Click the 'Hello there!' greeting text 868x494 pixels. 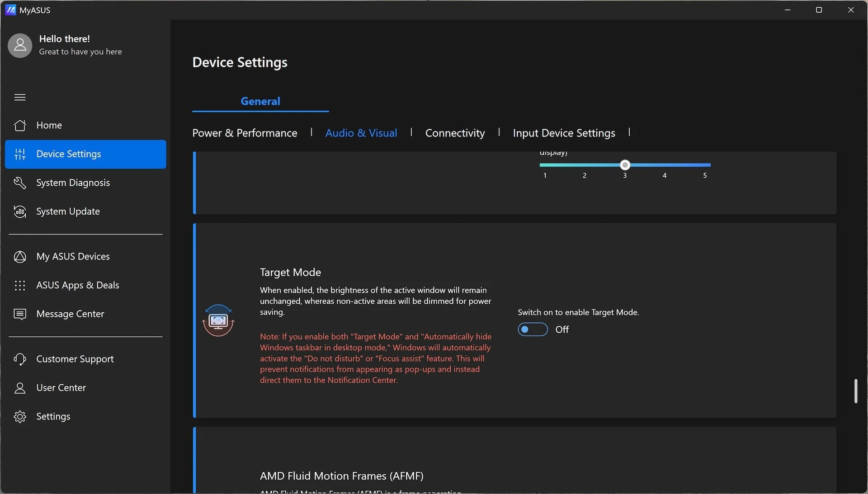click(x=64, y=39)
